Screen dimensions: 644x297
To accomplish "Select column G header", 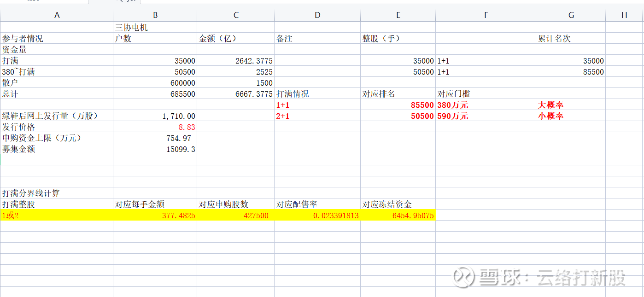I will (x=571, y=15).
